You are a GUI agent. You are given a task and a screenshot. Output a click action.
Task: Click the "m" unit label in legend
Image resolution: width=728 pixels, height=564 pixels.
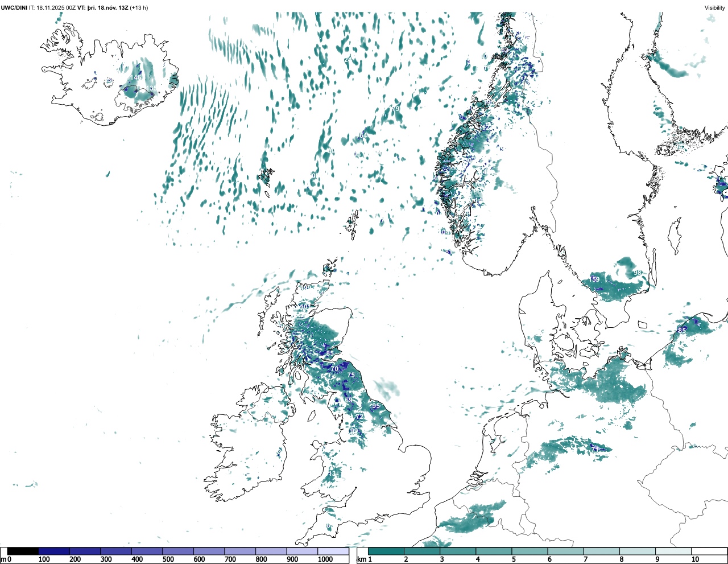point(3,559)
